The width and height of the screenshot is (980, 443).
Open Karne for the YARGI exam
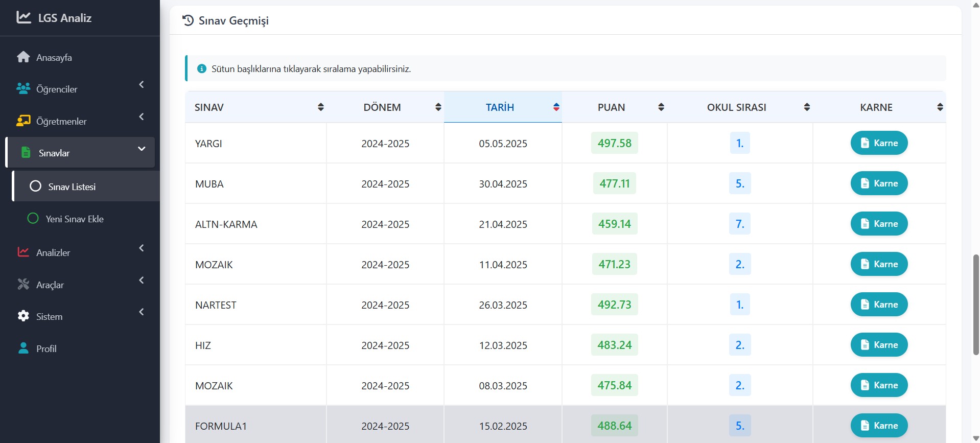879,143
